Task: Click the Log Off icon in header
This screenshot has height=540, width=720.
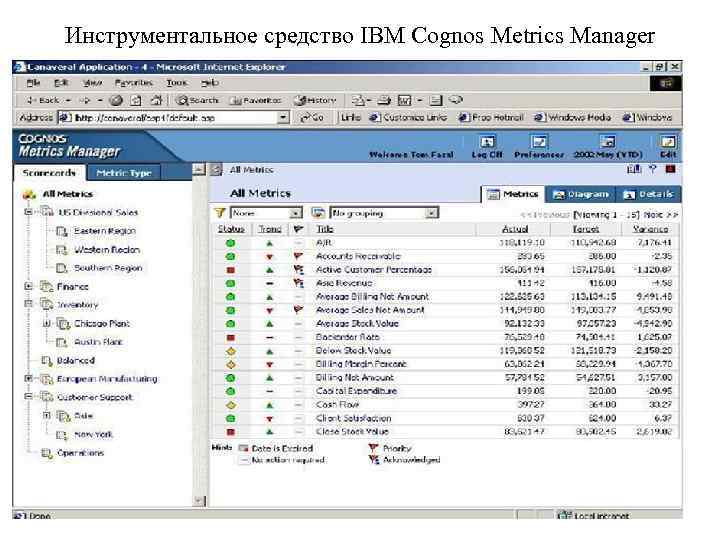Action: pyautogui.click(x=487, y=142)
